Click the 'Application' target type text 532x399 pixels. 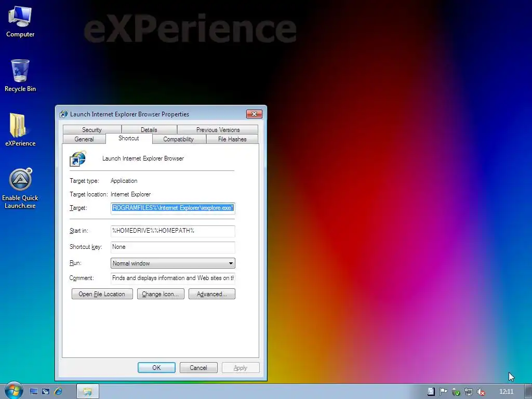tap(124, 181)
